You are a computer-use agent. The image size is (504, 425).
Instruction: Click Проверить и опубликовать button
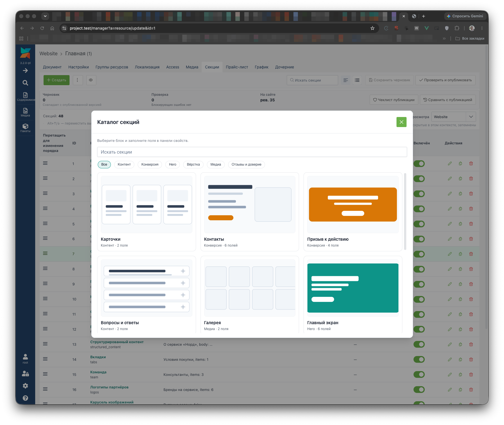coord(445,80)
